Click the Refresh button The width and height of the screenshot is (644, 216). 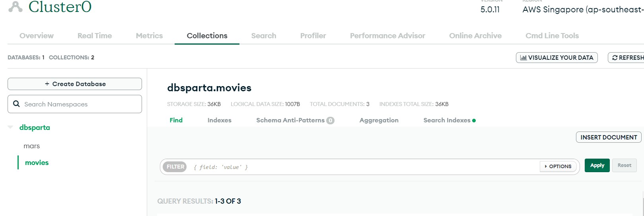626,58
